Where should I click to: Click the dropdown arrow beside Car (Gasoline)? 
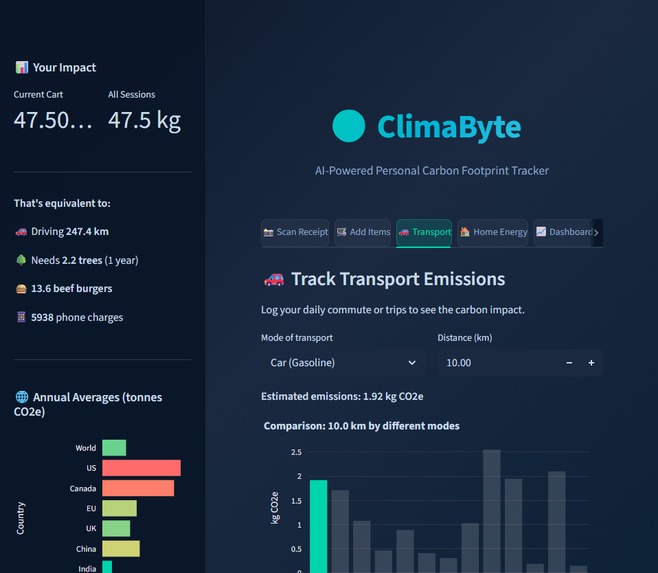[412, 363]
